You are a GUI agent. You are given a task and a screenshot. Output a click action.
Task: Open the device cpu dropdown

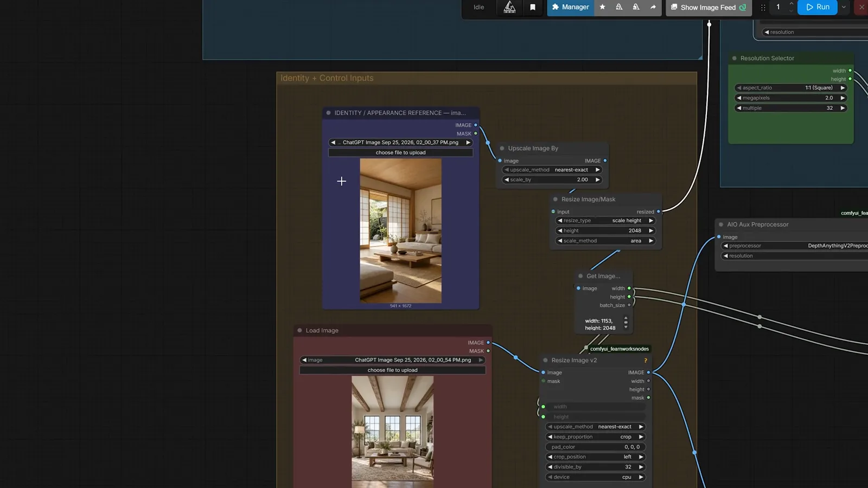click(x=595, y=477)
